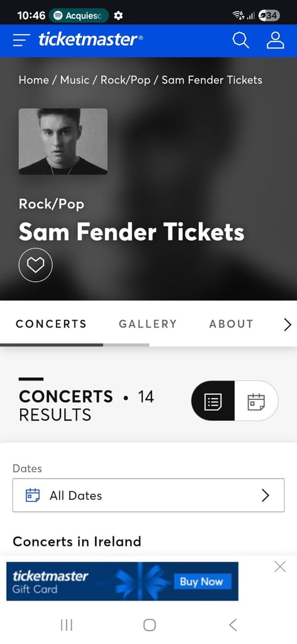Go to the Home breadcrumb link
297x644 pixels.
coord(34,80)
